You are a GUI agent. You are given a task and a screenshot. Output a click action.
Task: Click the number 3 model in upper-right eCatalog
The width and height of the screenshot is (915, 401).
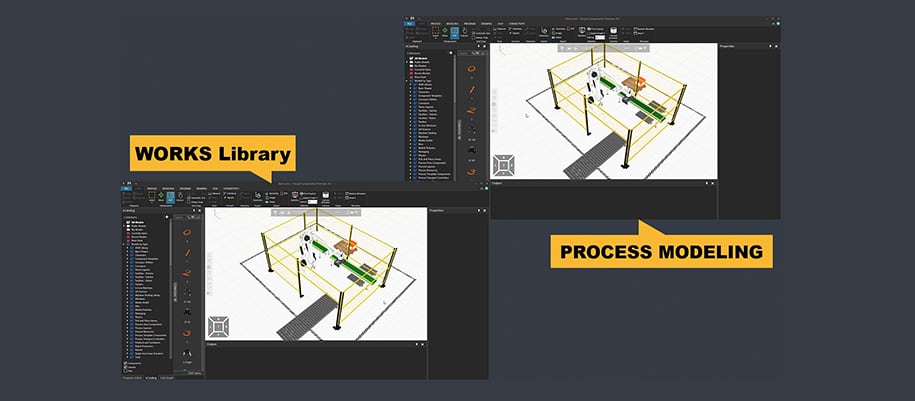click(471, 171)
